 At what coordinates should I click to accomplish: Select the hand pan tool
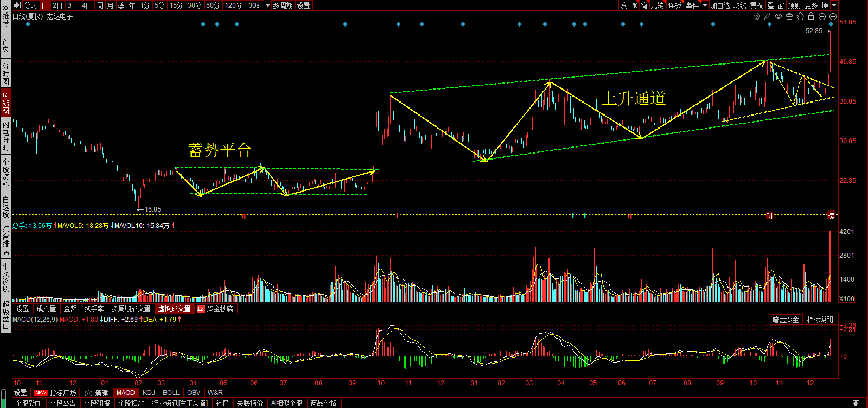point(800,16)
